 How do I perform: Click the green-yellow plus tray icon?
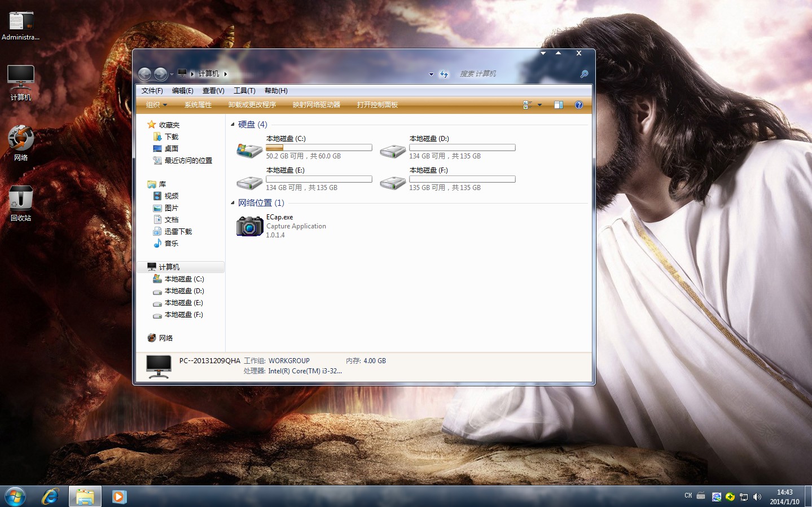click(730, 497)
